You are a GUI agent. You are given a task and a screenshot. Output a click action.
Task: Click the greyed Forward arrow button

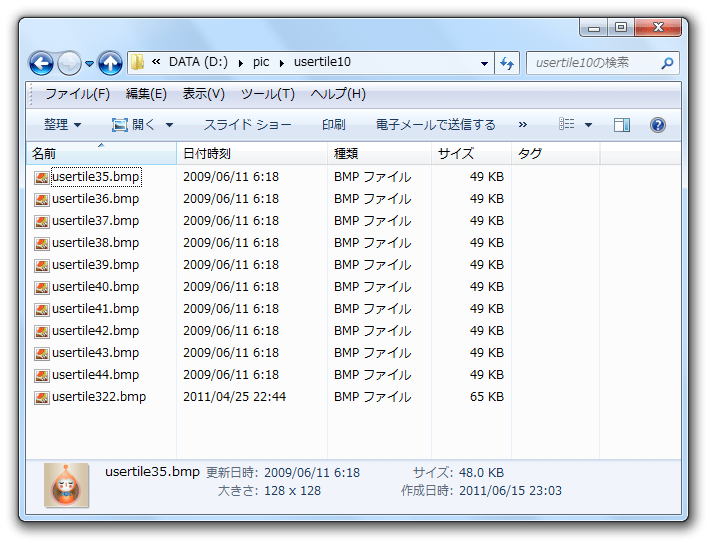click(x=69, y=63)
